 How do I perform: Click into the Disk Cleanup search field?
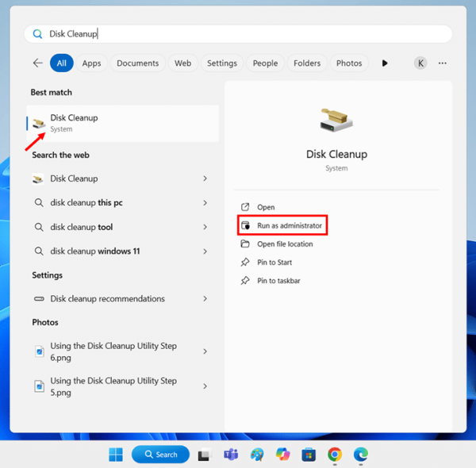(x=238, y=33)
